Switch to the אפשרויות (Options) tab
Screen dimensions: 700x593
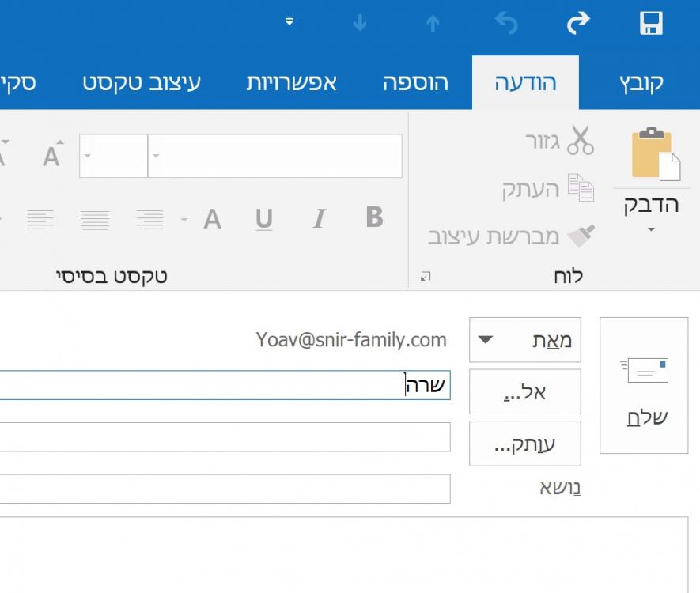click(292, 83)
